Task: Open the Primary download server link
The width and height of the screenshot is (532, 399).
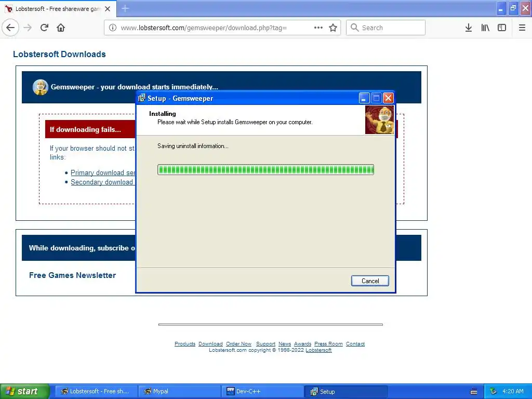Action: [x=103, y=172]
